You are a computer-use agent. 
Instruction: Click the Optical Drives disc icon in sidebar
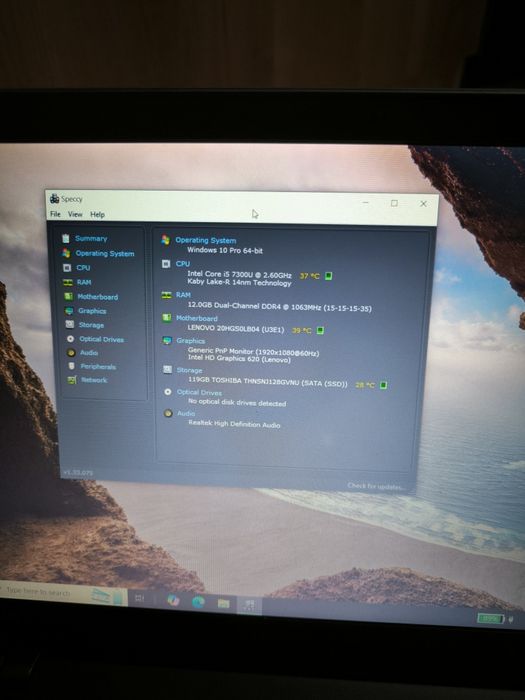click(x=71, y=339)
